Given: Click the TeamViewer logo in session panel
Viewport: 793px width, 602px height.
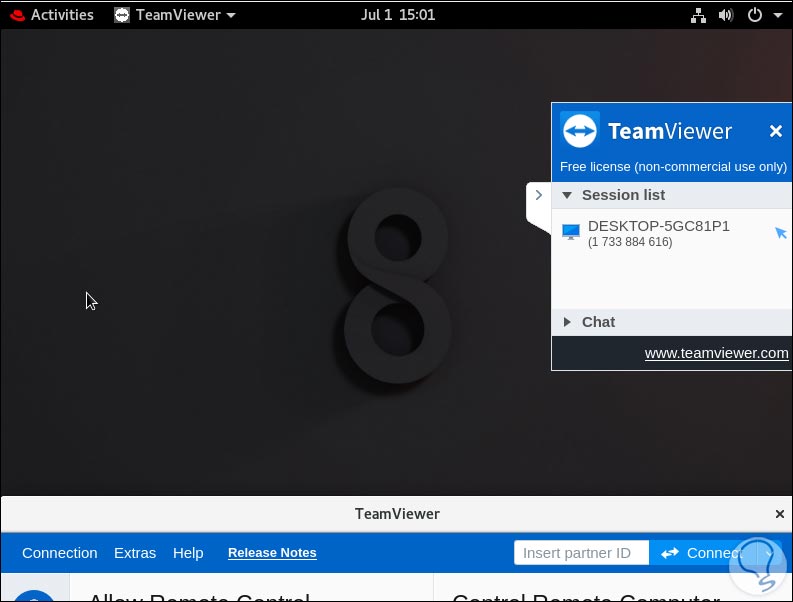Looking at the screenshot, I should click(x=580, y=131).
